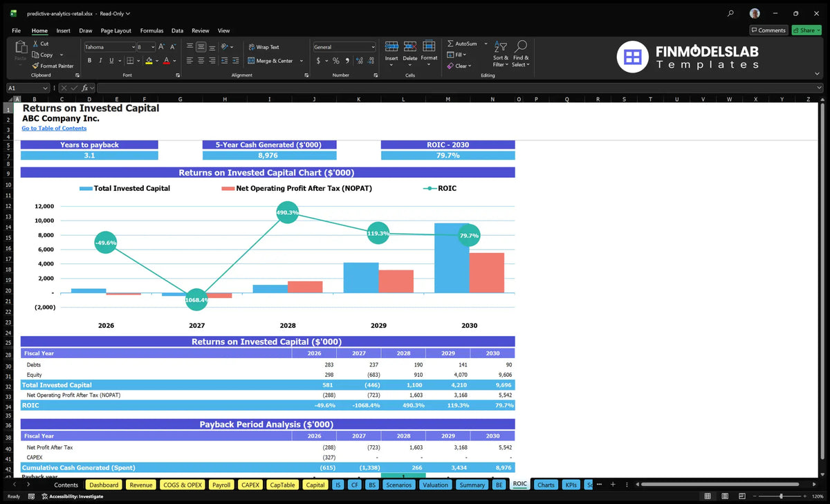
Task: Open the File menu
Action: click(16, 30)
